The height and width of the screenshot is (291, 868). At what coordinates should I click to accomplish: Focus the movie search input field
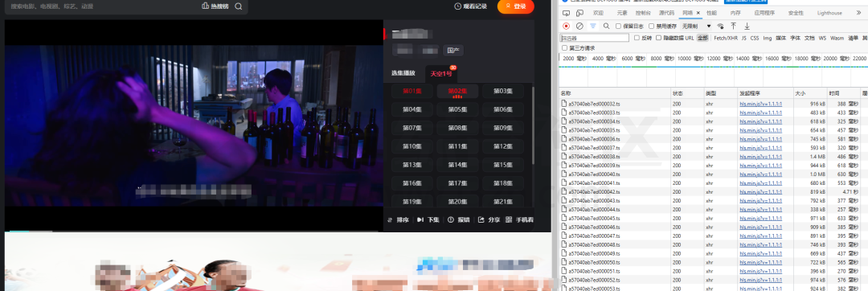coord(102,6)
